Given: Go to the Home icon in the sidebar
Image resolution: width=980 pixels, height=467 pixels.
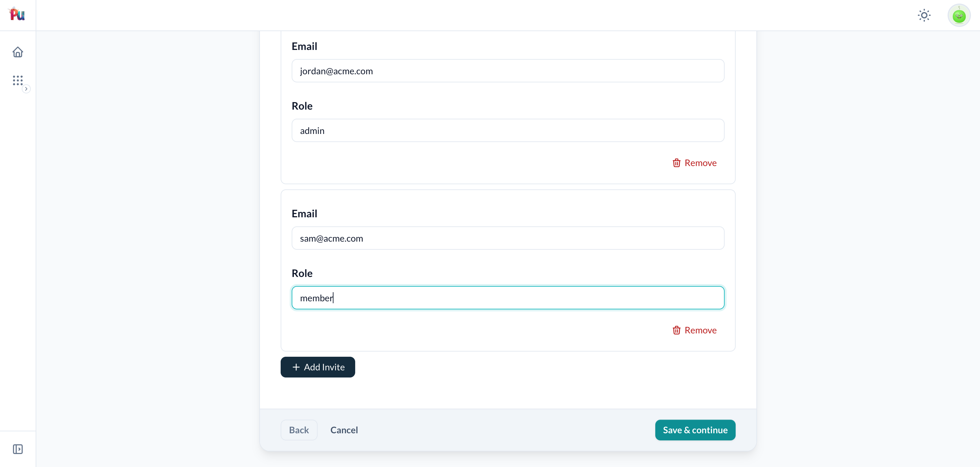Looking at the screenshot, I should click(x=18, y=52).
